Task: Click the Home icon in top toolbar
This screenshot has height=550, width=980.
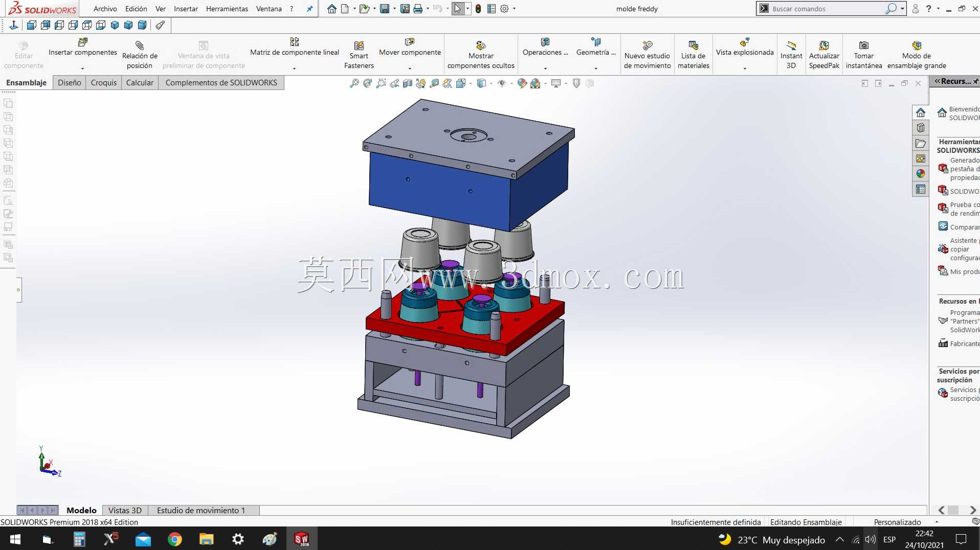Action: click(332, 9)
